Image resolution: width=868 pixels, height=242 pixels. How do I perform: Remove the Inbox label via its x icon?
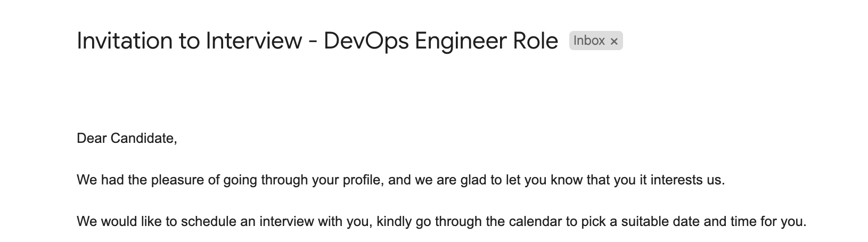614,42
